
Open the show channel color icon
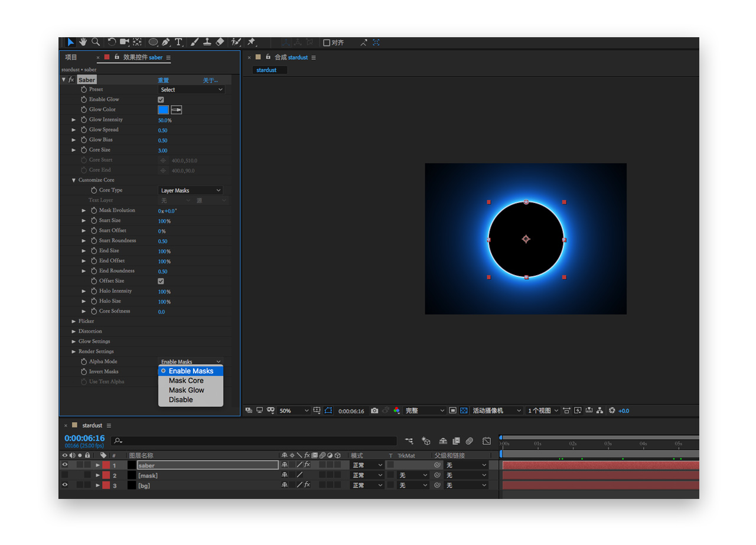(x=396, y=410)
